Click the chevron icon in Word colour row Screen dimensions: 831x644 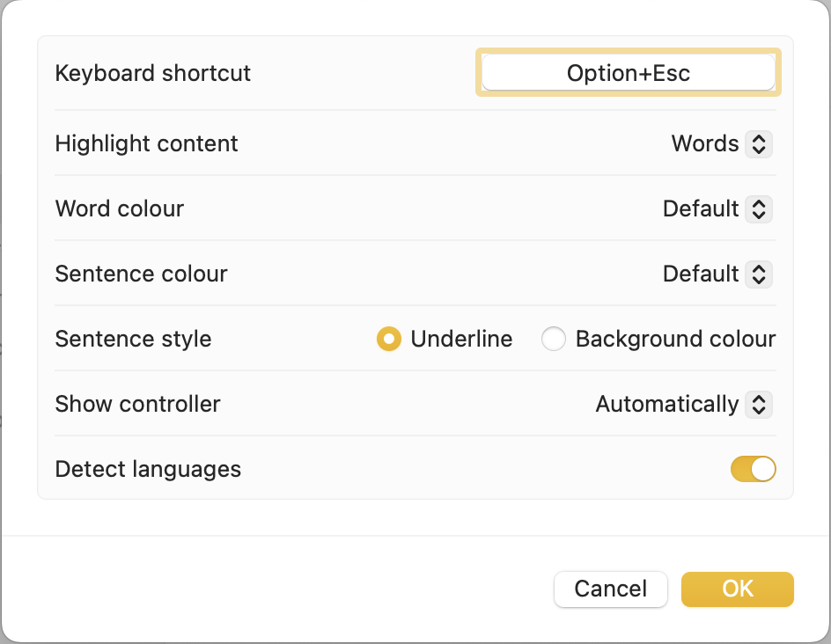pos(758,209)
